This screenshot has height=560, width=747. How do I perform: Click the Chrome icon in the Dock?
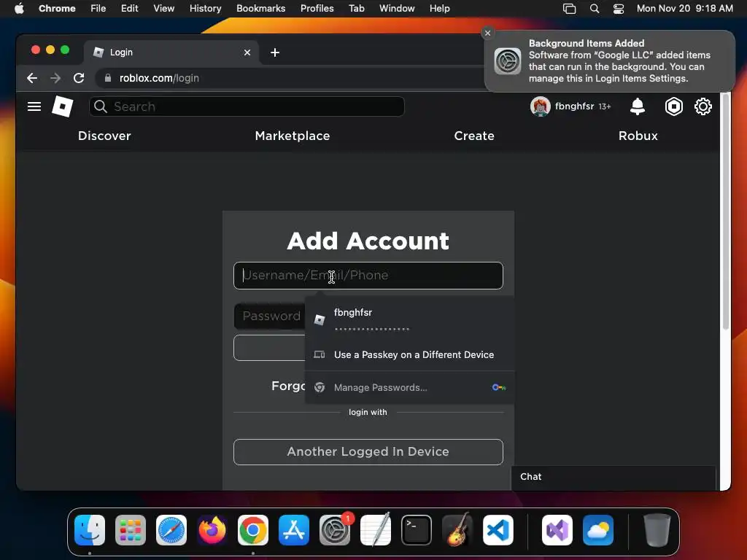[x=253, y=530]
